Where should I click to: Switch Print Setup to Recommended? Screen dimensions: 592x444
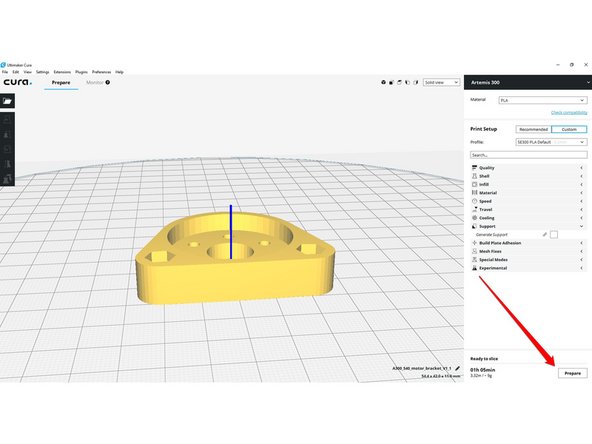coord(533,129)
